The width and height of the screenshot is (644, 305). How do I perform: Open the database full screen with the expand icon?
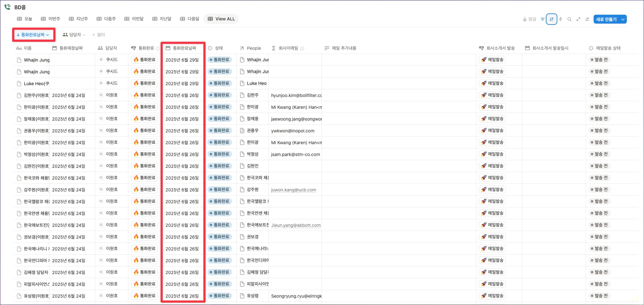tap(578, 19)
